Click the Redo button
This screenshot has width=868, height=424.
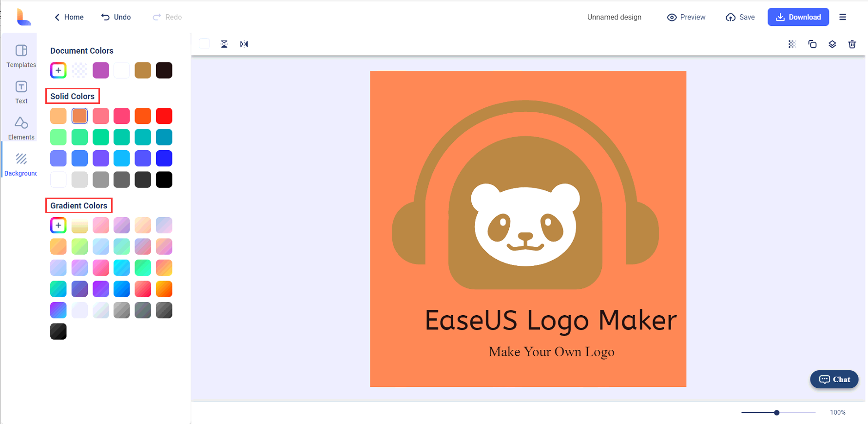coord(167,17)
